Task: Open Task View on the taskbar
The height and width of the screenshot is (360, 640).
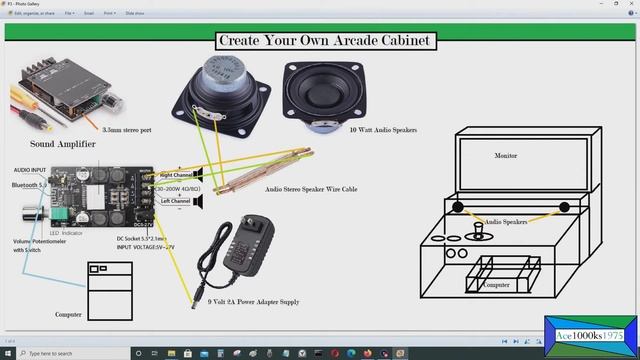Action: [155, 353]
